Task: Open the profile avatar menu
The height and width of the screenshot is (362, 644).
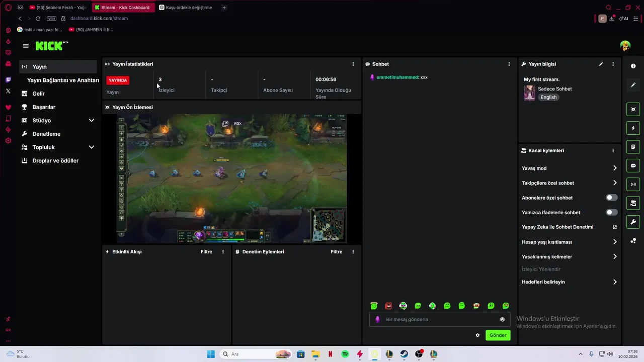Action: click(x=625, y=46)
